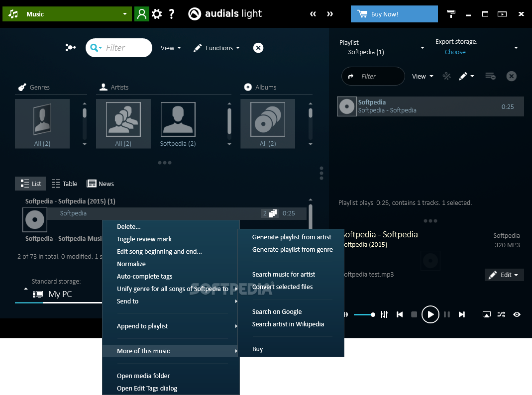Open playlist View dropdown
The width and height of the screenshot is (532, 395).
(x=423, y=76)
